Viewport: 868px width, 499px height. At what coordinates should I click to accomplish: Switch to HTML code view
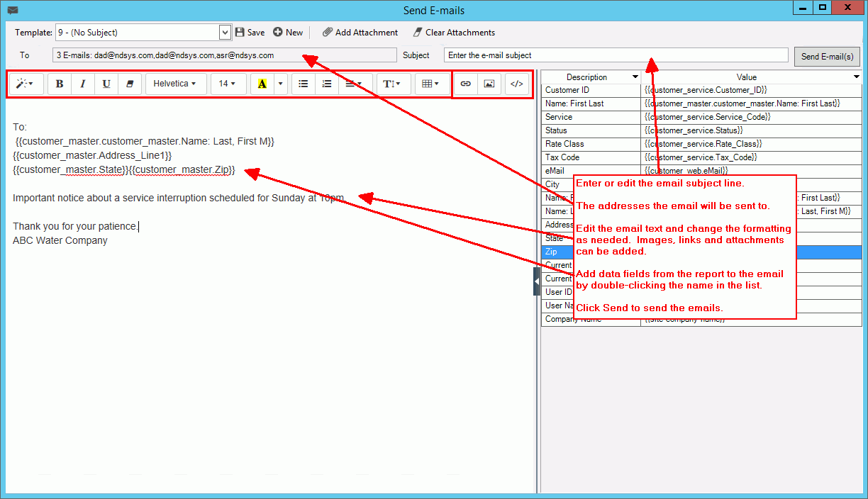[x=517, y=84]
